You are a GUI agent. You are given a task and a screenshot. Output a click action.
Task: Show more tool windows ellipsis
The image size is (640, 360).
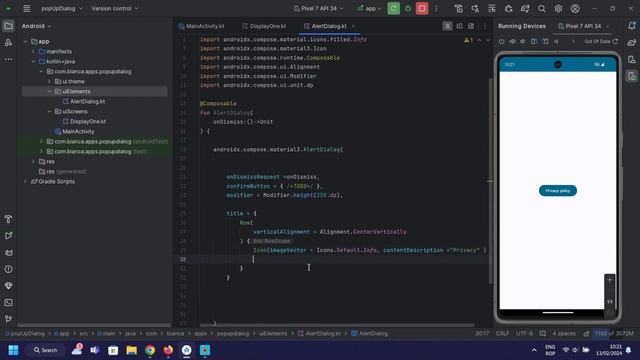point(8,59)
